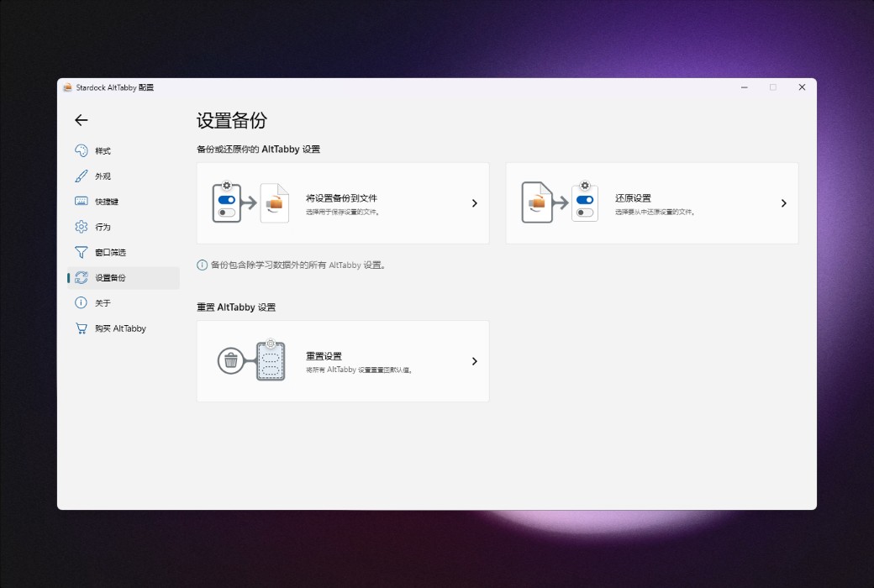Click the shopping cart icon
The image size is (874, 588).
(x=82, y=328)
